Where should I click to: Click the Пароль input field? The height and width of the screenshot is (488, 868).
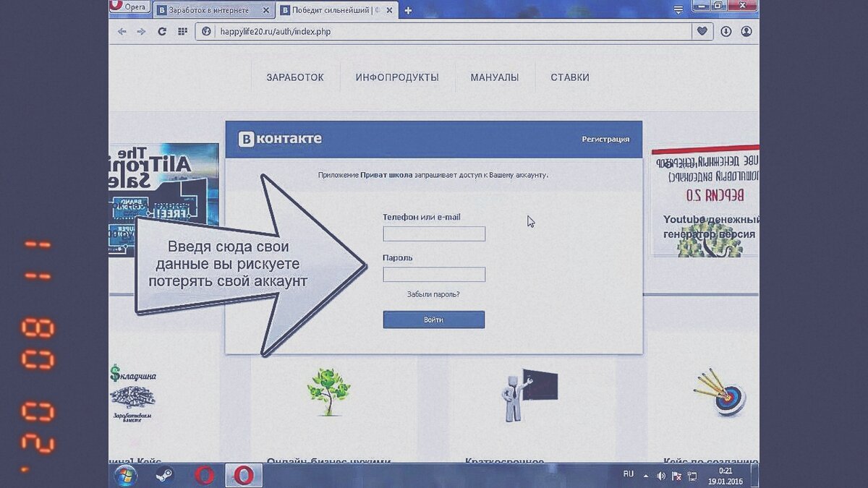[x=434, y=274]
